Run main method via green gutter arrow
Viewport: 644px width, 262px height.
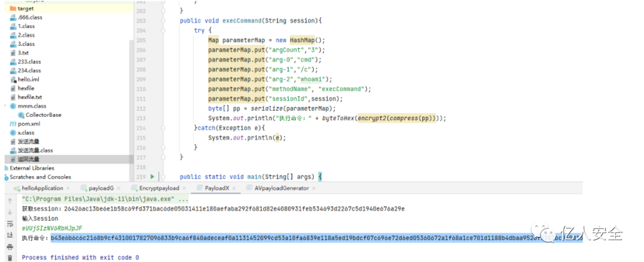coord(152,177)
